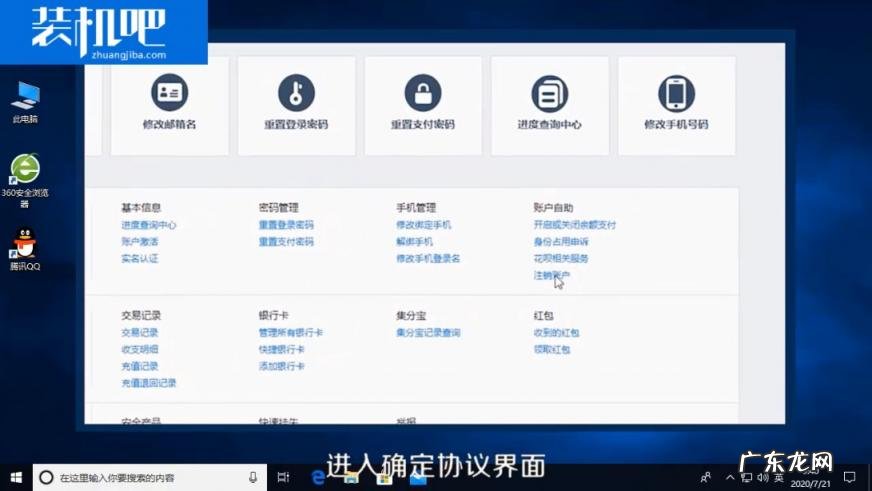Open Edge browser from taskbar

tap(318, 478)
